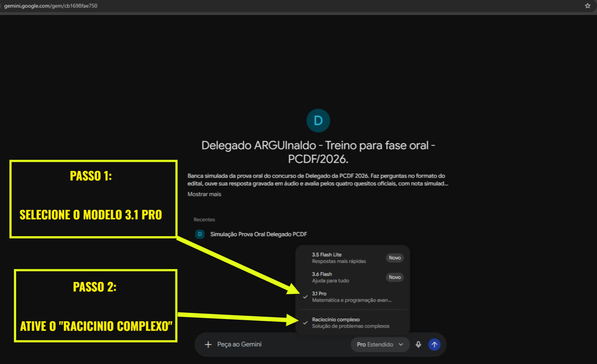
Task: Bookmark this page with the star icon
Action: click(587, 6)
